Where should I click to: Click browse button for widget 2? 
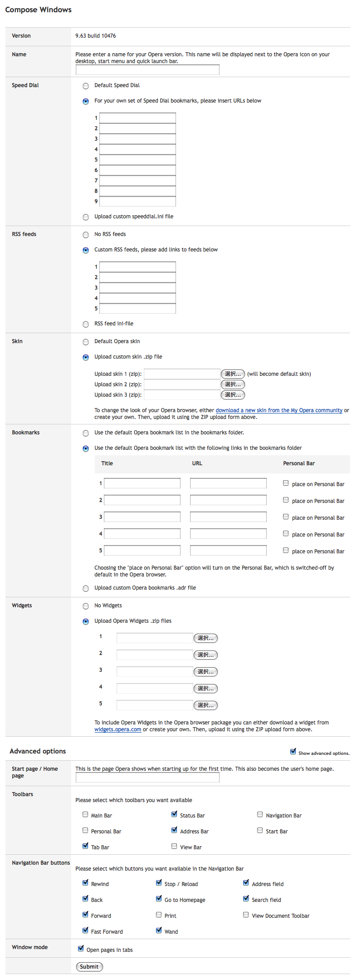click(205, 655)
